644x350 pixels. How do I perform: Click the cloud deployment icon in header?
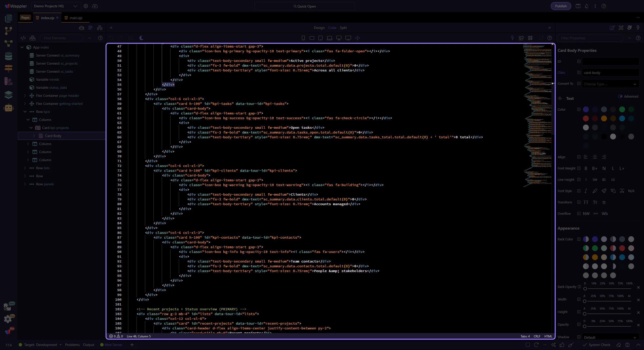[95, 6]
